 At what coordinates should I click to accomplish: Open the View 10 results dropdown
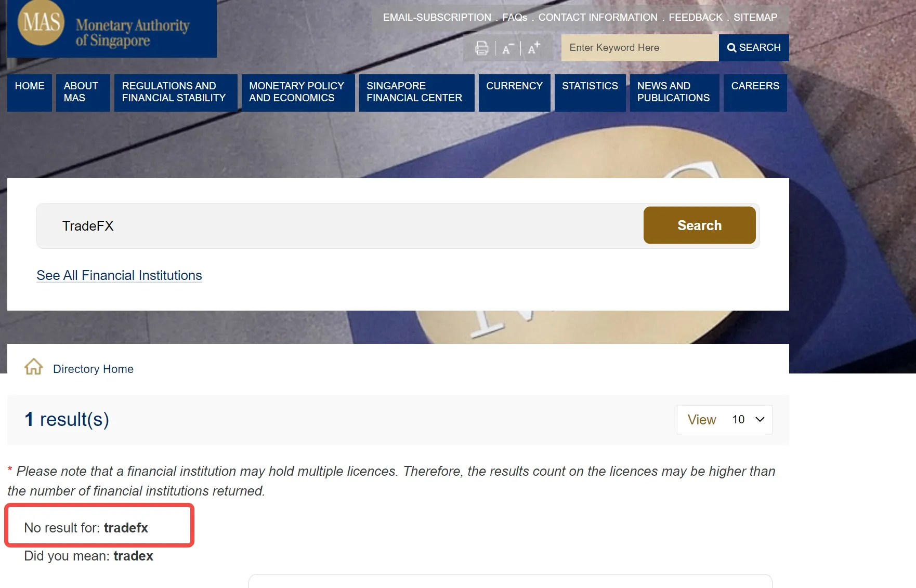coord(724,420)
